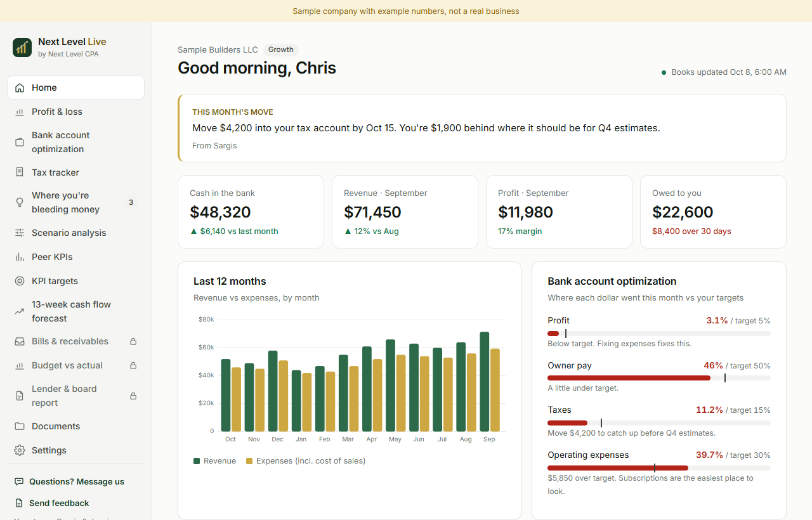
Task: Click the Bank account optimization wallet icon
Action: point(20,142)
